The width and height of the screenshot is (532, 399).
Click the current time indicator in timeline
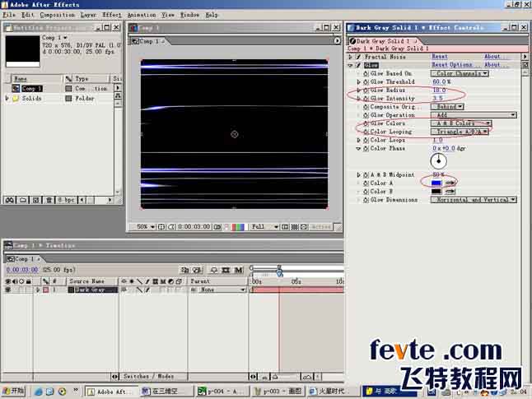click(x=279, y=272)
